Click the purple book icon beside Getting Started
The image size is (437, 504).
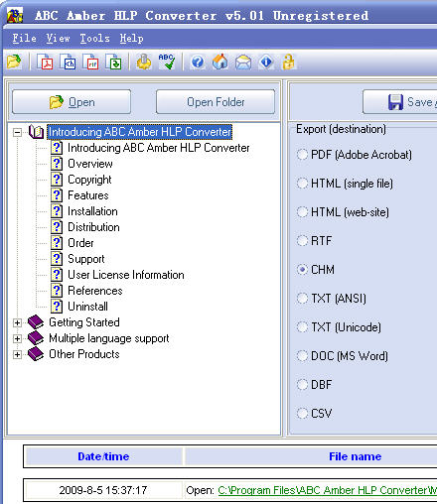36,322
